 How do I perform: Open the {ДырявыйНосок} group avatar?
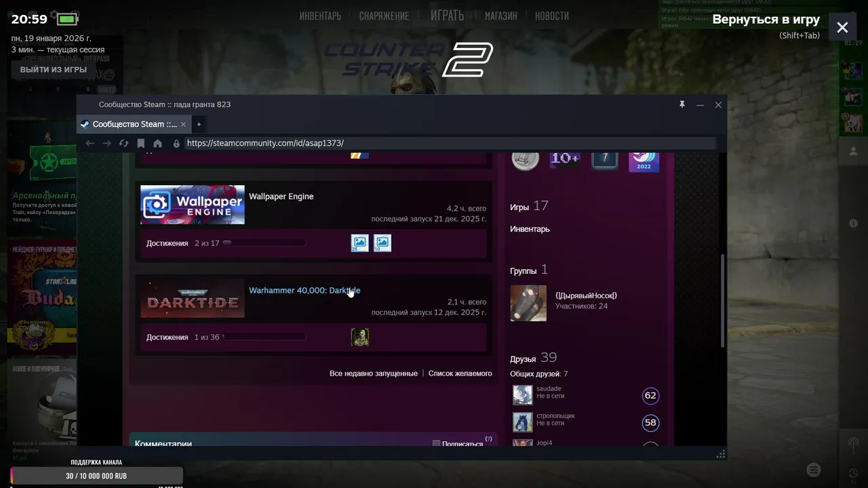click(528, 303)
